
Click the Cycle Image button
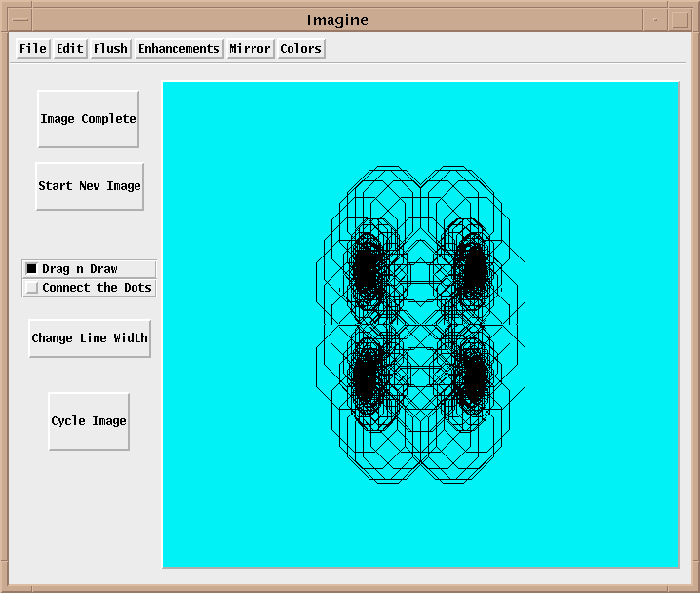89,421
